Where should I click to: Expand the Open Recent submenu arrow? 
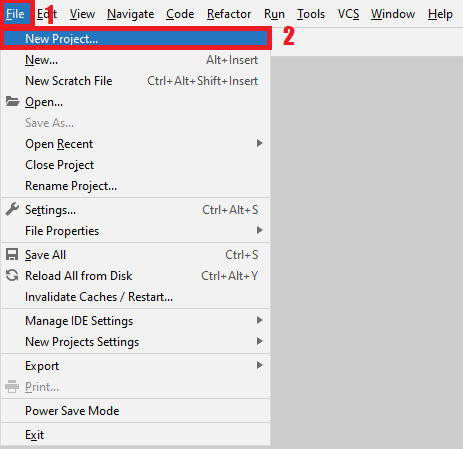259,143
